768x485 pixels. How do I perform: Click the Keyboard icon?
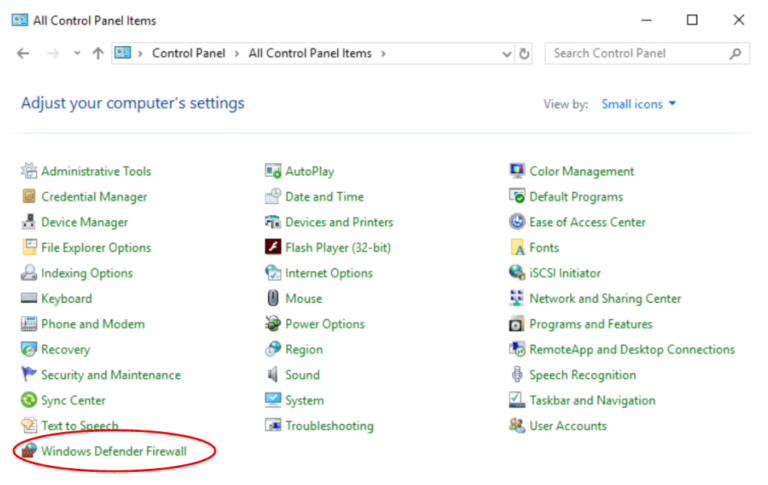[29, 298]
